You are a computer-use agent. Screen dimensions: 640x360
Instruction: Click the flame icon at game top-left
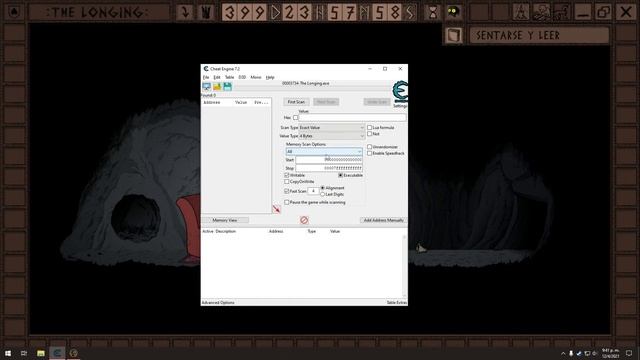pyautogui.click(x=14, y=12)
